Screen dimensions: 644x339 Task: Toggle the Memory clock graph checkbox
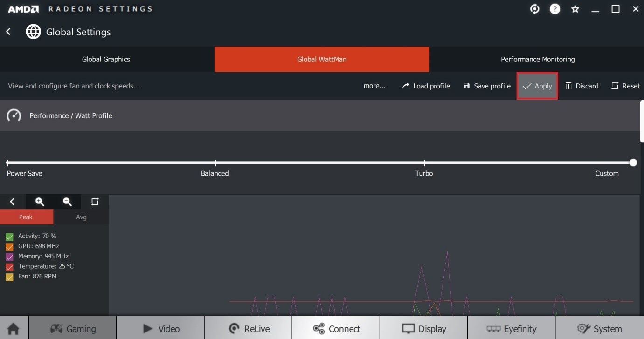tap(9, 257)
